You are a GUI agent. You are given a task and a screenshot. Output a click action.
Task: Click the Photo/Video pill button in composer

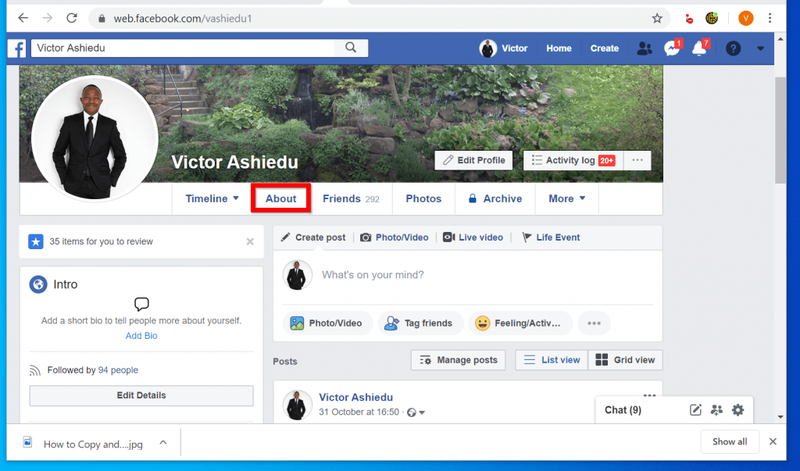[328, 323]
